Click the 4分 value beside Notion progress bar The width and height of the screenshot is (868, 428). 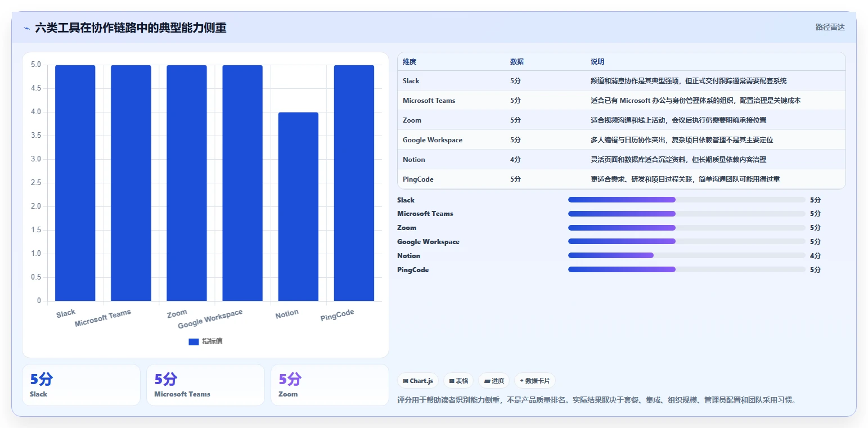815,256
